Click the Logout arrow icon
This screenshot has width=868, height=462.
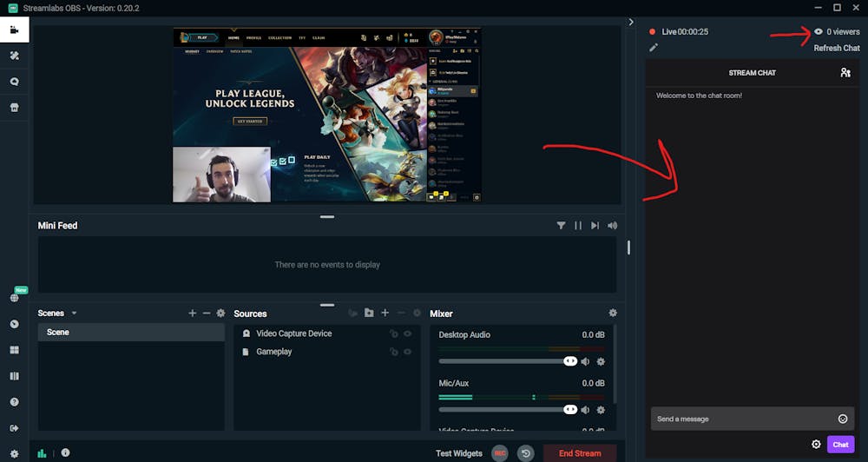[15, 428]
